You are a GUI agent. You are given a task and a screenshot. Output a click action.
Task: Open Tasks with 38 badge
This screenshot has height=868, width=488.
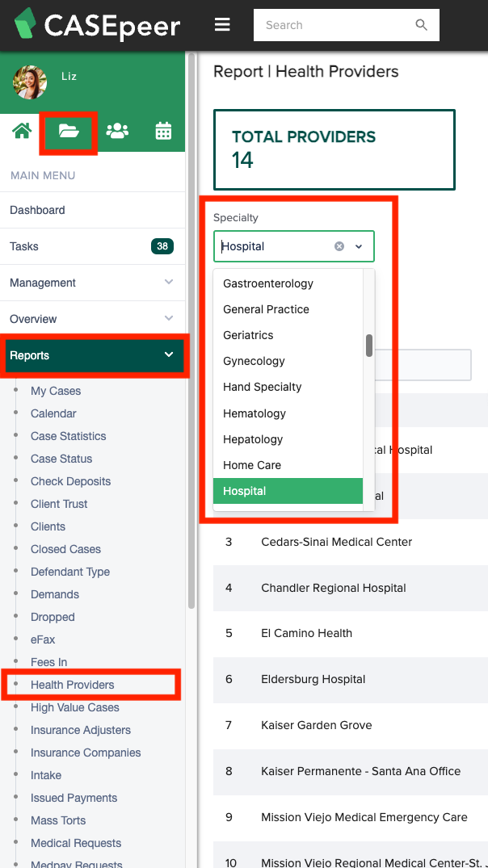coord(92,246)
